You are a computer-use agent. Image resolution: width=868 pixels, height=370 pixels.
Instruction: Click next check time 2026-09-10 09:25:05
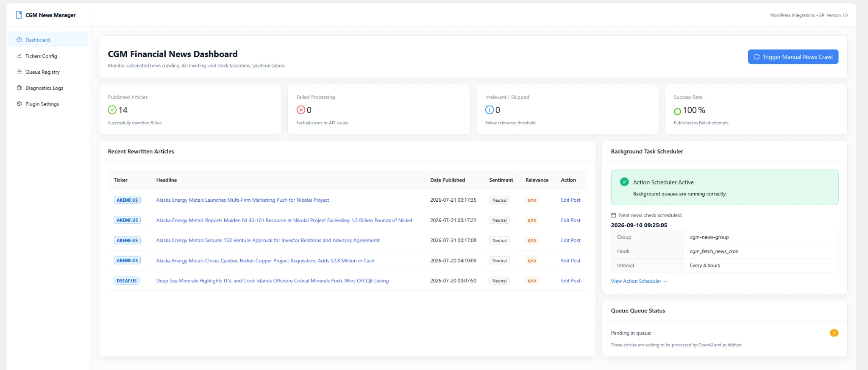click(639, 225)
